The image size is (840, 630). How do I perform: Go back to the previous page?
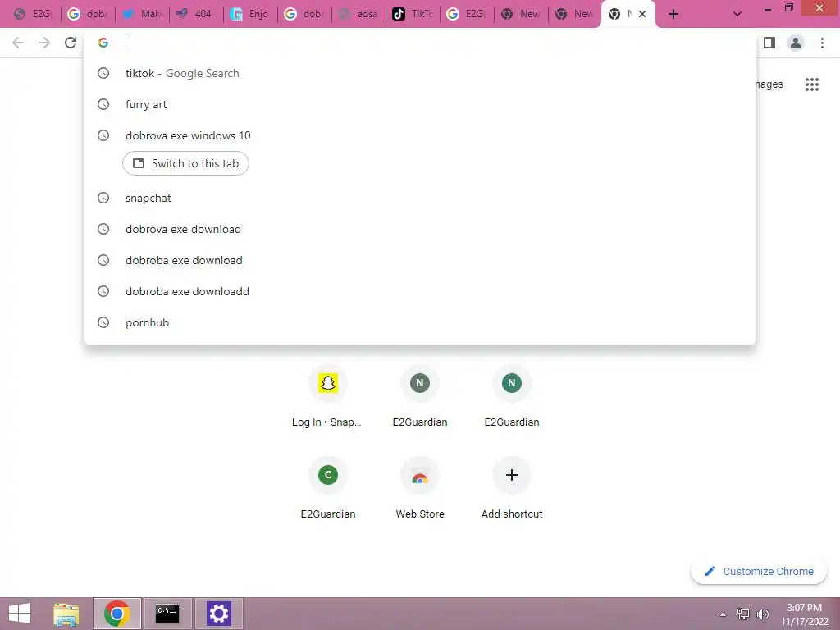click(18, 43)
